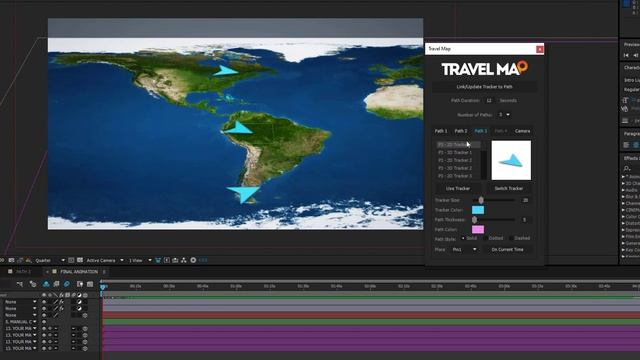Enable Draft 3D icon in timeline toolbar
This screenshot has height=360, width=640.
tap(33, 284)
